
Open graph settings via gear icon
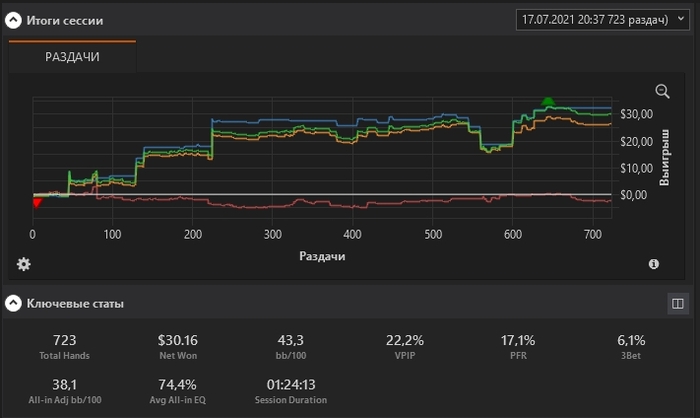coord(24,264)
